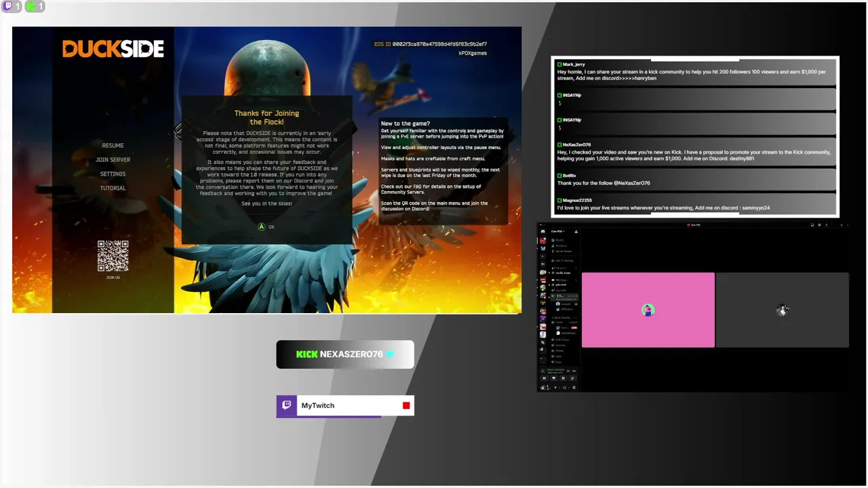Screen dimensions: 868x488
Task: Select the pink Discord video tile
Action: 648,310
